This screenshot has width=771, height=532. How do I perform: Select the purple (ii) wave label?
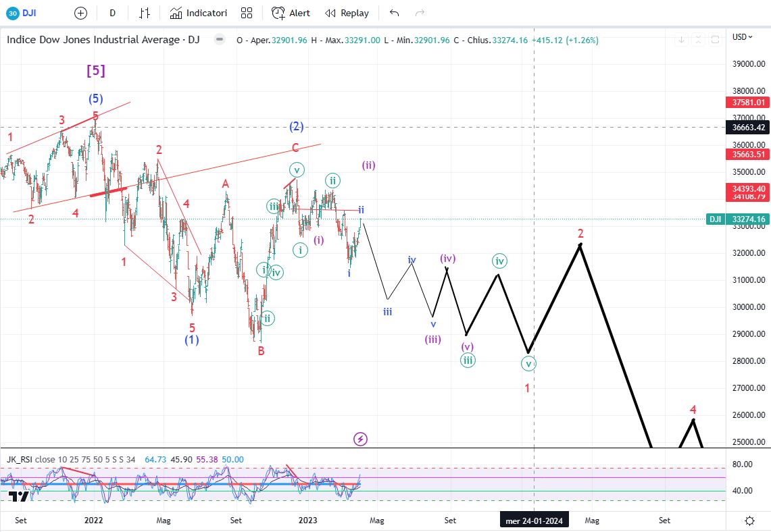369,165
